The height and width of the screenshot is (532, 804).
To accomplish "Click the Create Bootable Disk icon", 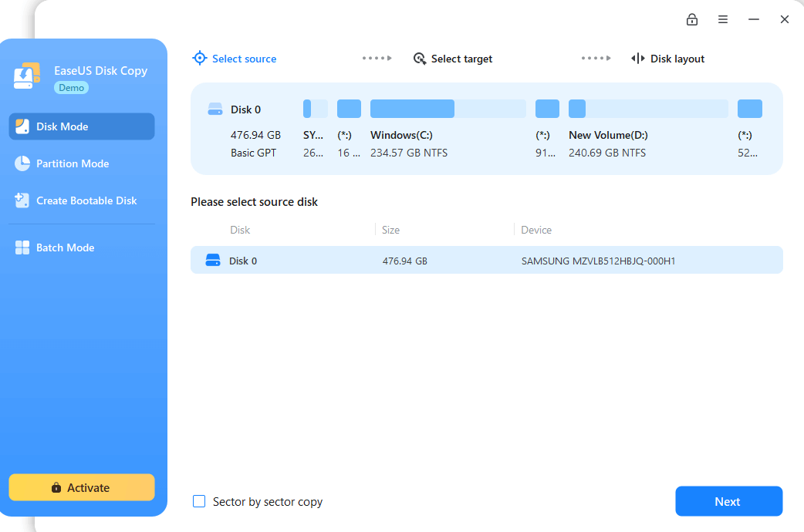I will 22,200.
